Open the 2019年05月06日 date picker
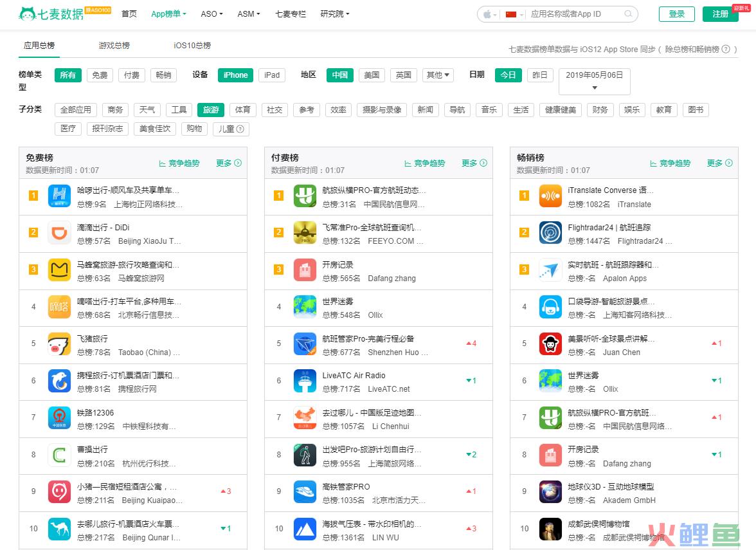Image resolution: width=756 pixels, height=550 pixels. click(595, 82)
